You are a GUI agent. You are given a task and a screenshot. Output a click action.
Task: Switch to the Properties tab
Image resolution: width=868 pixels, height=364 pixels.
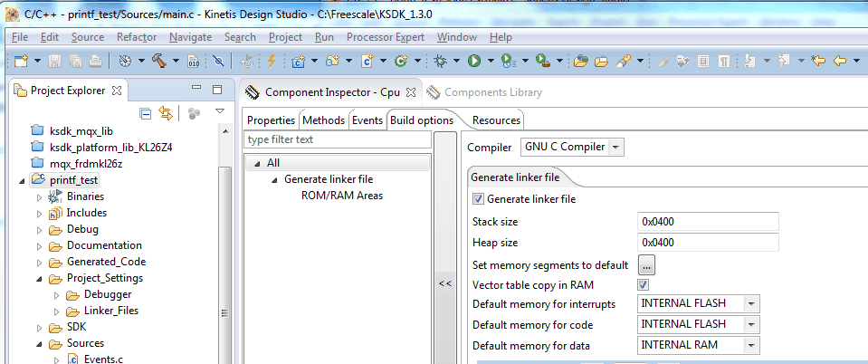tap(271, 120)
